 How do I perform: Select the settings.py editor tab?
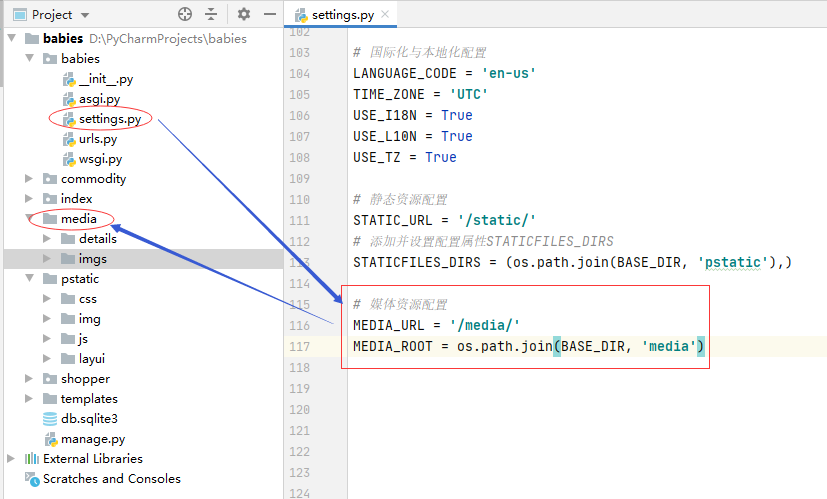342,15
